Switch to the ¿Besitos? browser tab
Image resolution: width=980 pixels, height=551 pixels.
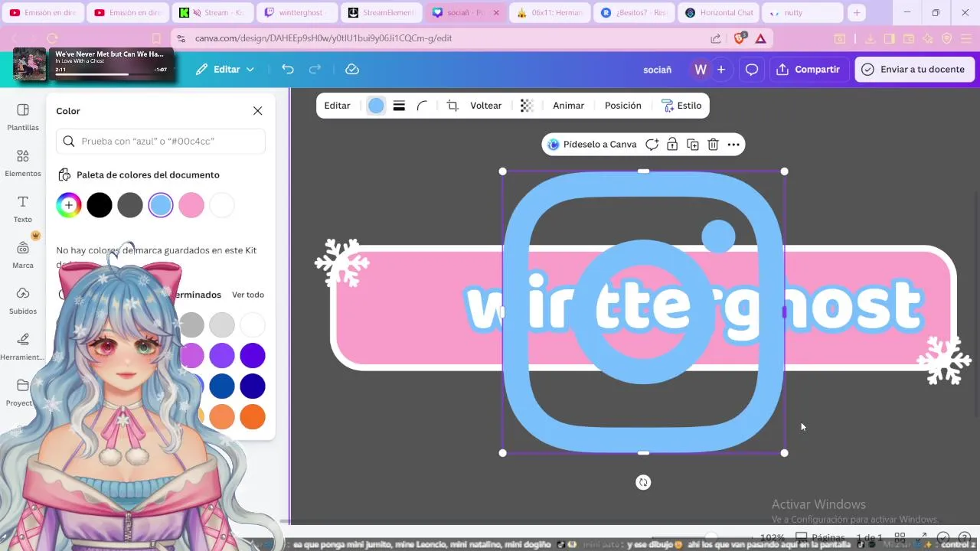[633, 13]
